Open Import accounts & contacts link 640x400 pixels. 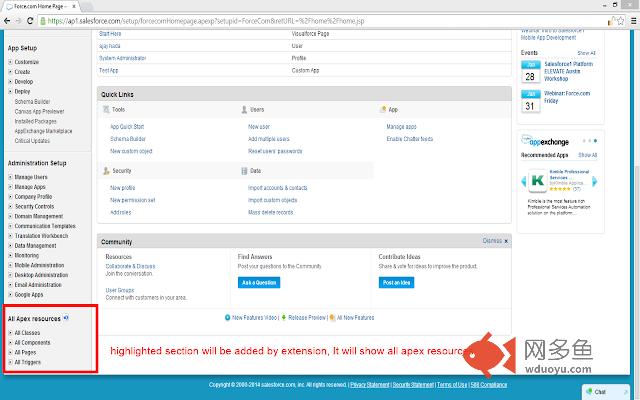click(278, 188)
